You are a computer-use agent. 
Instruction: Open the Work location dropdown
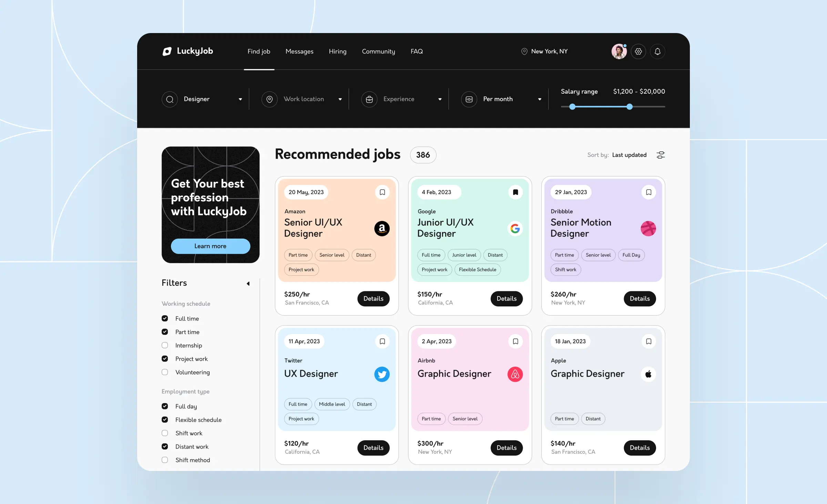(340, 99)
